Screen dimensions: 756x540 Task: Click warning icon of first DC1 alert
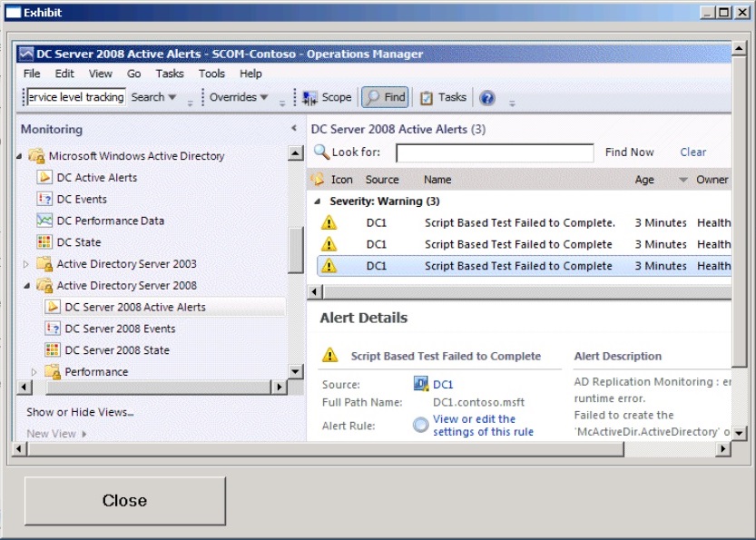click(x=329, y=222)
